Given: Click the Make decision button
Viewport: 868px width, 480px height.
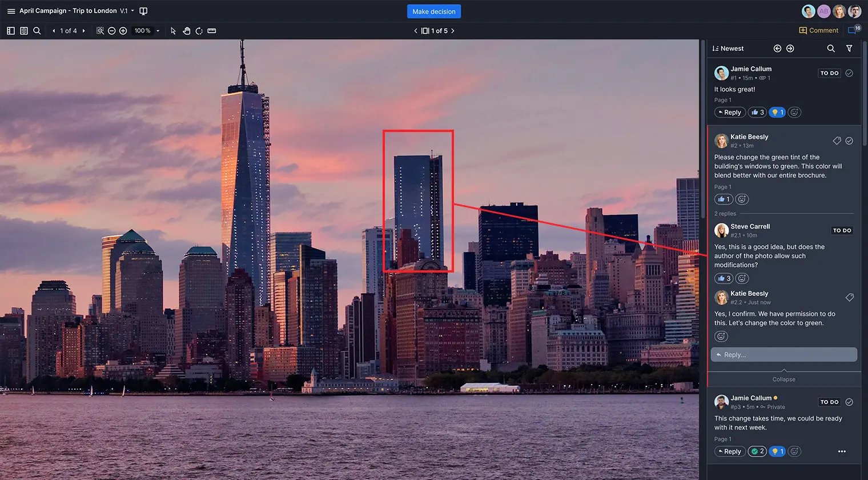Looking at the screenshot, I should click(x=433, y=11).
